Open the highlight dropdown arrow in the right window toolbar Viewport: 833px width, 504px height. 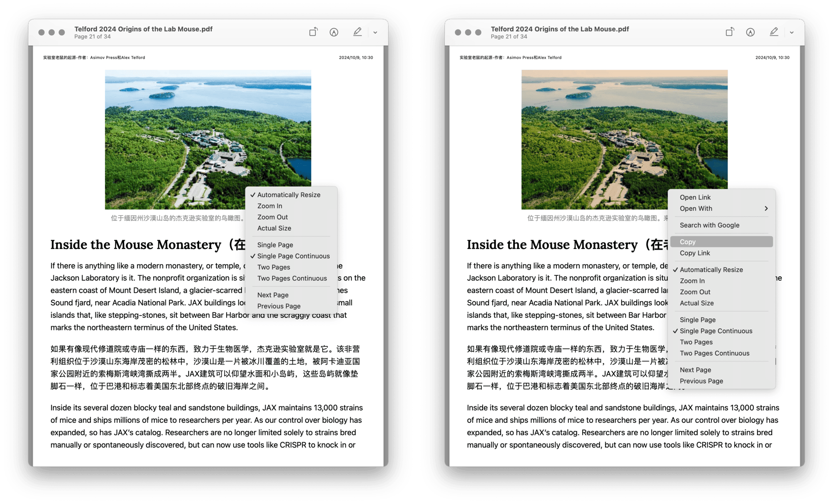coord(792,32)
